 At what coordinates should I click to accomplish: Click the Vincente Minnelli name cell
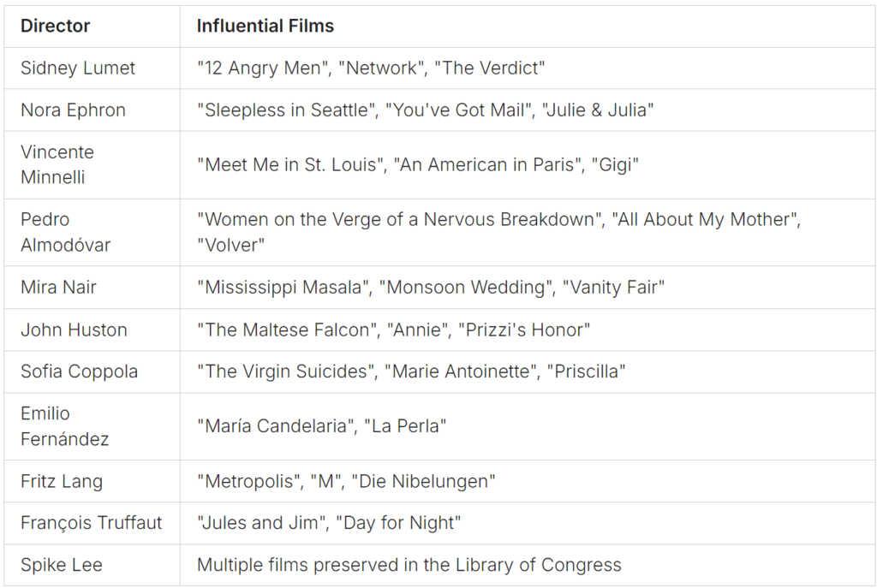point(92,165)
